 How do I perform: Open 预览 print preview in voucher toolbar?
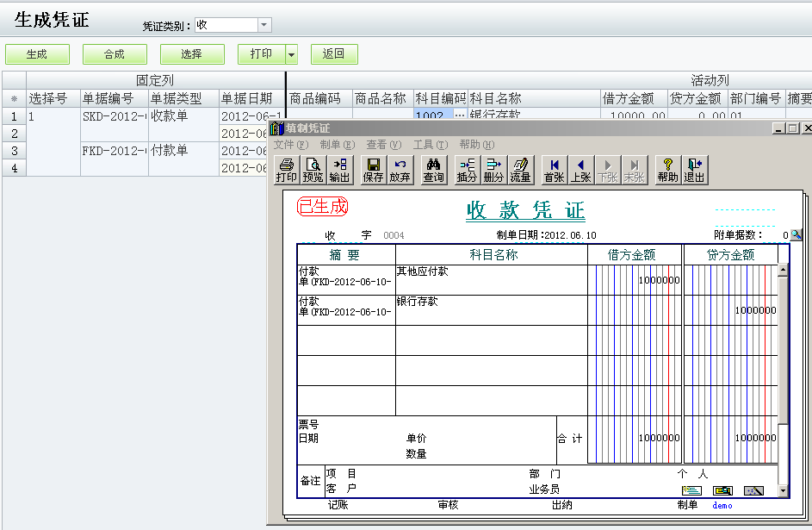coord(313,170)
